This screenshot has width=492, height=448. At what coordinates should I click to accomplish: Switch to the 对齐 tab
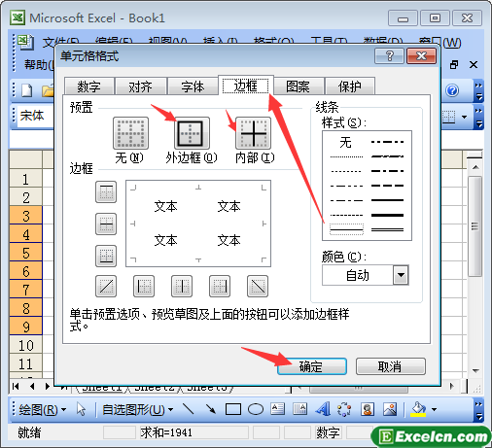pos(141,86)
